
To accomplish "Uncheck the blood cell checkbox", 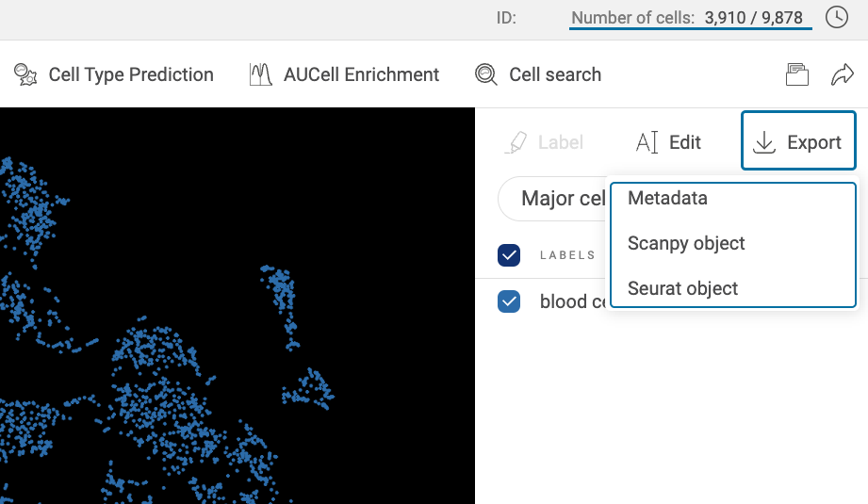I will [x=509, y=301].
